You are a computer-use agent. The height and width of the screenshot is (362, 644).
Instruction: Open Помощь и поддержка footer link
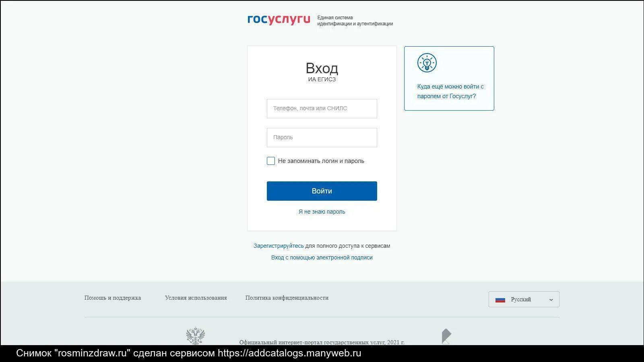coord(113,298)
